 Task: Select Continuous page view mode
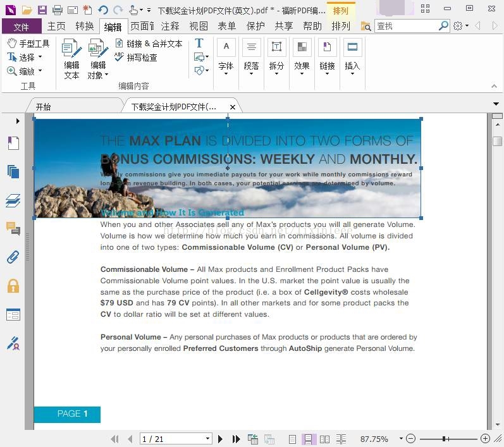(x=308, y=439)
